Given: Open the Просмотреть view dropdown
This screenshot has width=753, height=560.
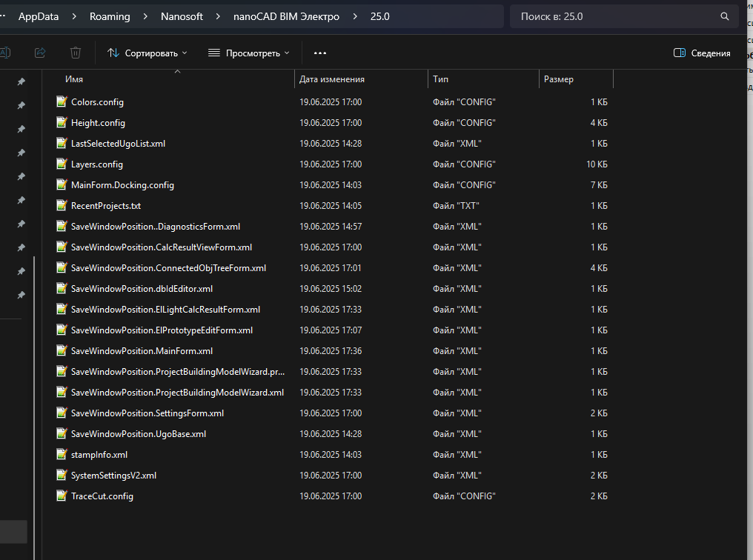Looking at the screenshot, I should pyautogui.click(x=249, y=53).
